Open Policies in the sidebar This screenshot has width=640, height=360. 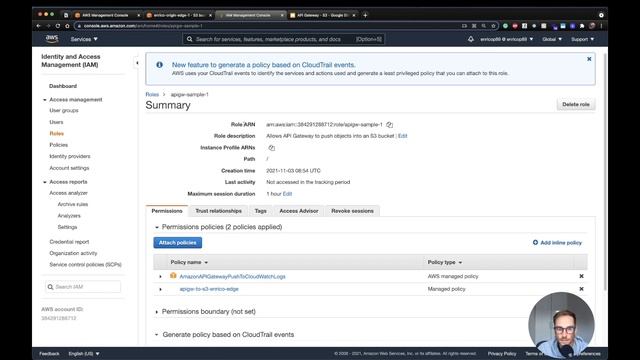(x=58, y=145)
